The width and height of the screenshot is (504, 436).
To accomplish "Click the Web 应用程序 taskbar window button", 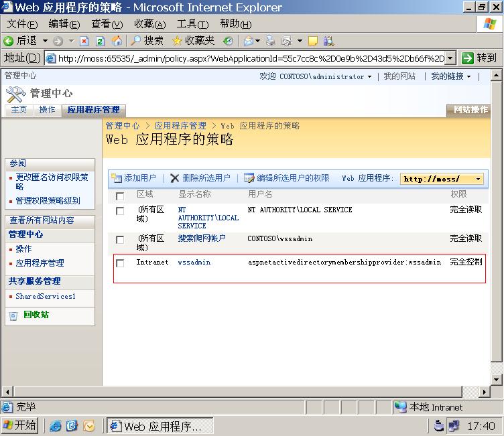I will tap(160, 427).
